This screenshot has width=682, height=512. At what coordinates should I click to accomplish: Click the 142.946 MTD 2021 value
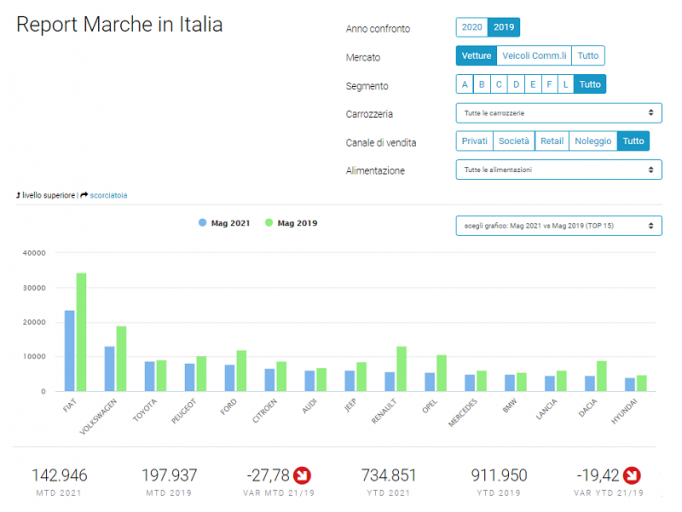(x=60, y=475)
